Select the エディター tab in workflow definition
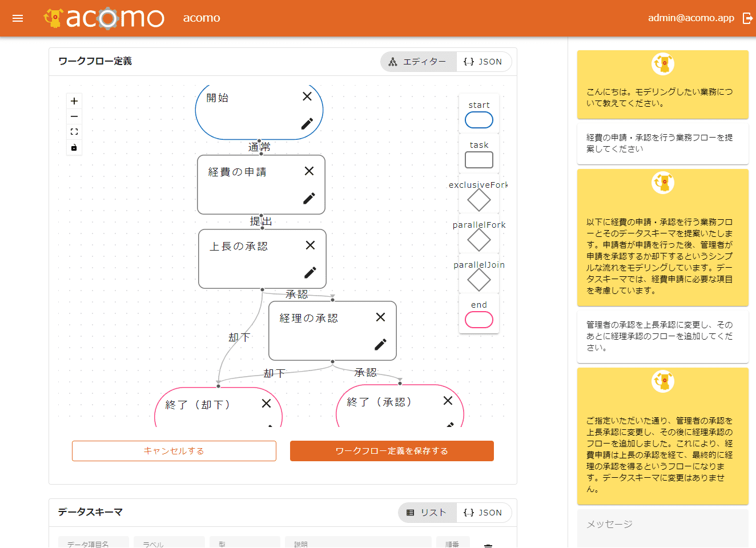The height and width of the screenshot is (548, 756). pos(418,62)
